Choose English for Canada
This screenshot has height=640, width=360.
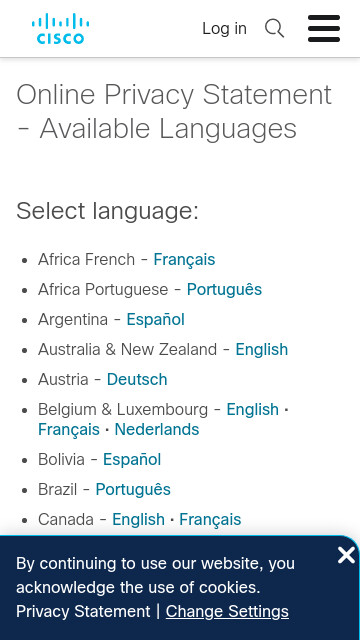click(138, 520)
